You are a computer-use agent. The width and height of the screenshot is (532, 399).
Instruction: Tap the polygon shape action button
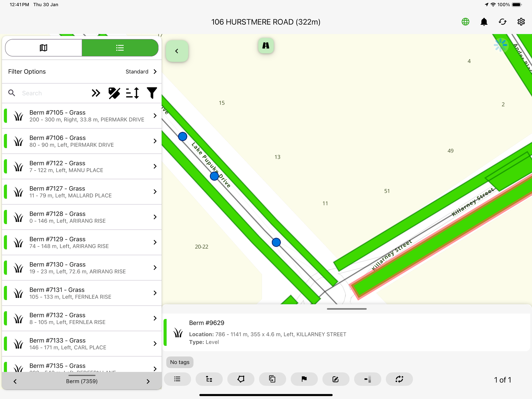pyautogui.click(x=241, y=379)
